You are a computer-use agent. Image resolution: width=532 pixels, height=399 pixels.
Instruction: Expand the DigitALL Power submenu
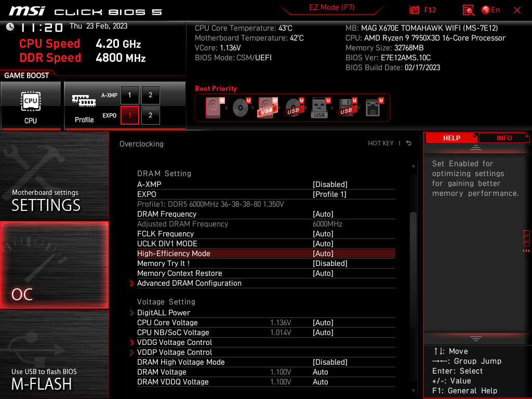point(163,312)
